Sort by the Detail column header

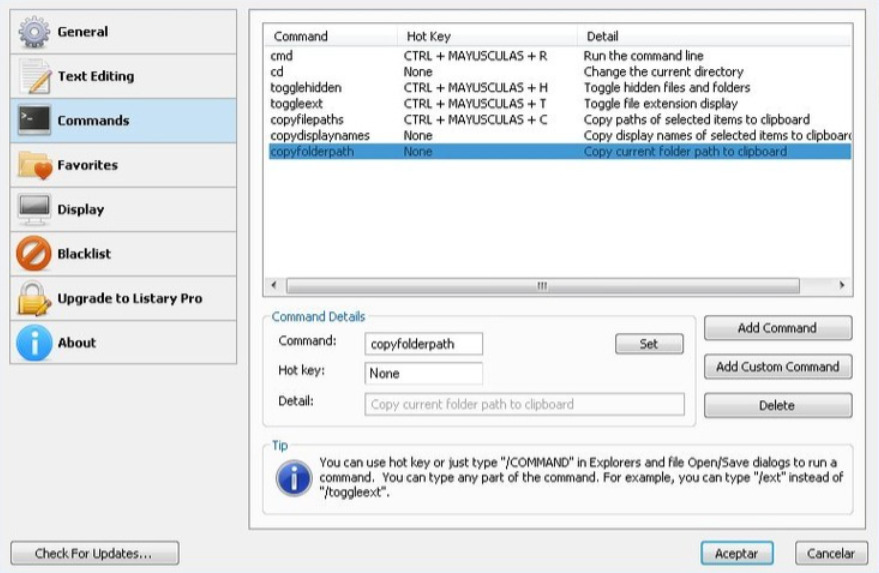point(714,36)
